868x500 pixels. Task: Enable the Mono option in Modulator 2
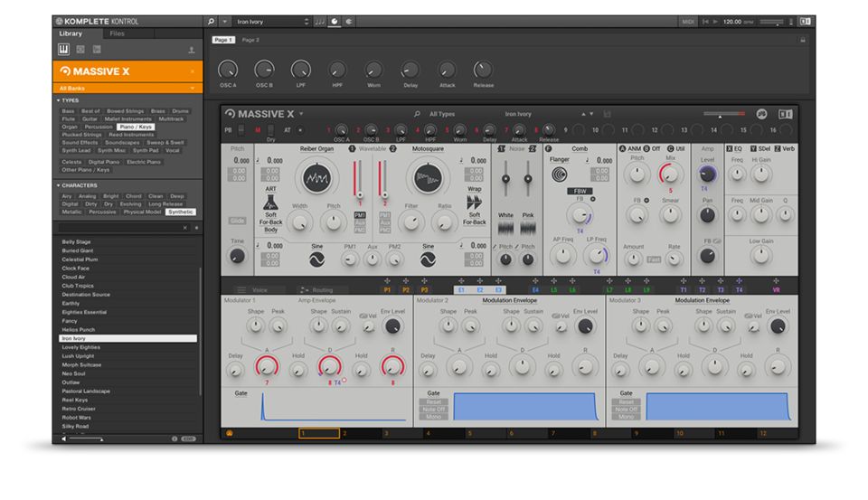point(433,416)
